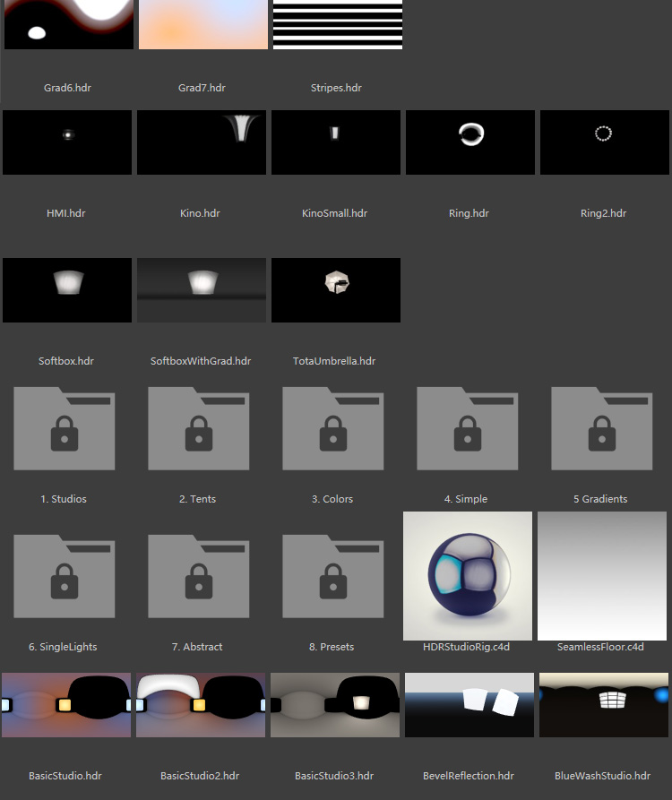Select the Kino.hdr light thumbnail
This screenshot has height=800, width=672.
202,142
